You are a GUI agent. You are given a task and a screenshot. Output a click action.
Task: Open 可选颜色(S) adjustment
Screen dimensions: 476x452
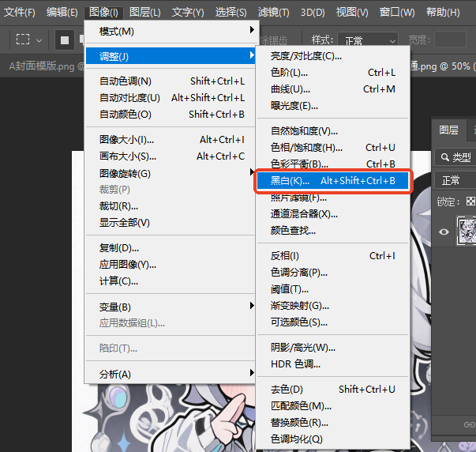tap(332, 322)
